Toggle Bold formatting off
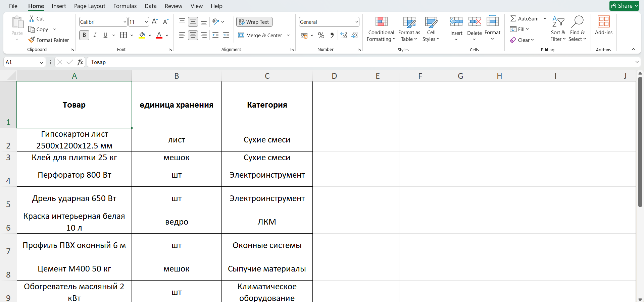Image resolution: width=644 pixels, height=302 pixels. (x=84, y=35)
